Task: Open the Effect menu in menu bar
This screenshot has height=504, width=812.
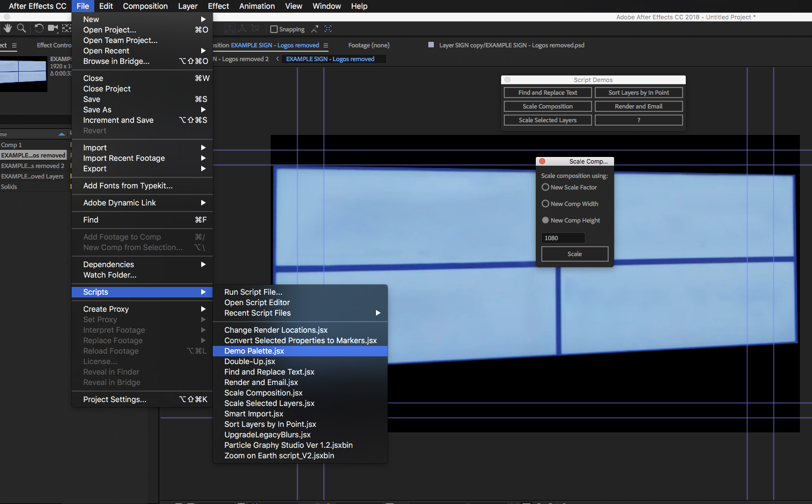Action: point(218,6)
